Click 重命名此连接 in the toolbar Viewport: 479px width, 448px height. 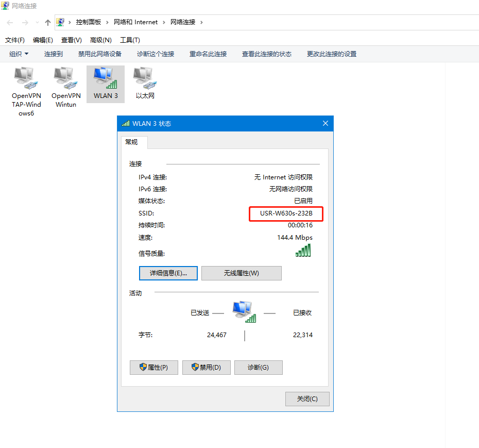pyautogui.click(x=208, y=54)
